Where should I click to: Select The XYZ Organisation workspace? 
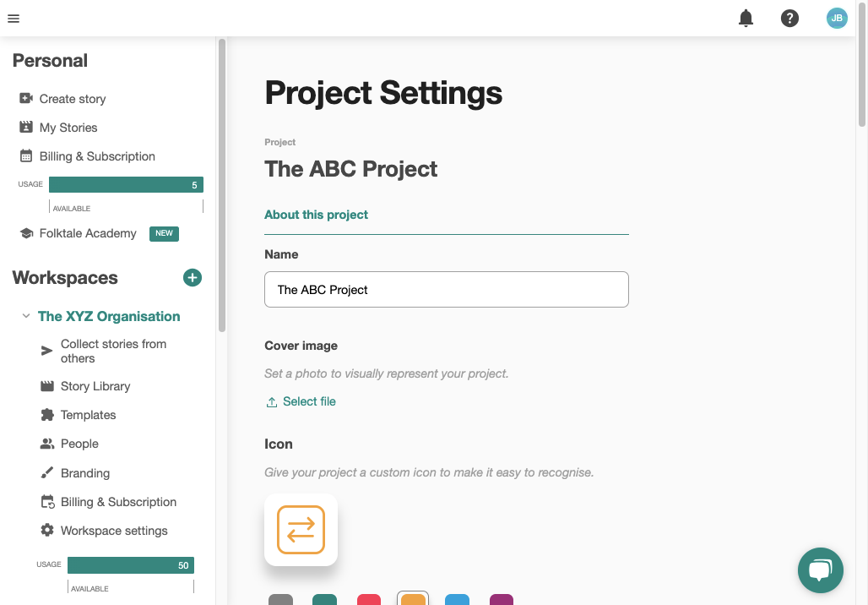click(109, 316)
